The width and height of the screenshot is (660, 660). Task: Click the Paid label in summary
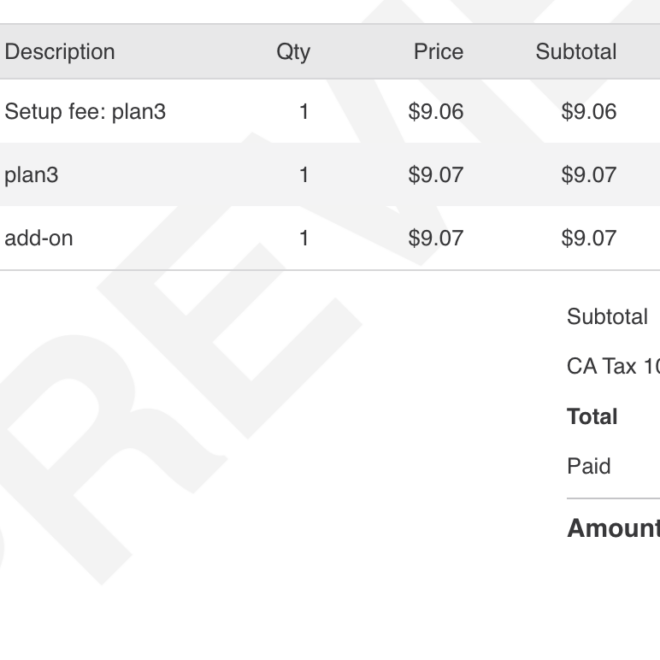(589, 466)
